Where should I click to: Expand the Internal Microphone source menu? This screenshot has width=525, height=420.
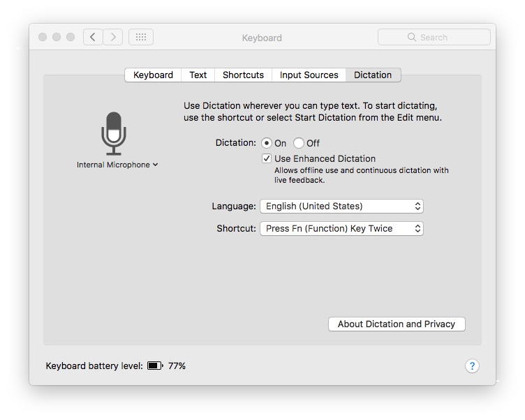pyautogui.click(x=117, y=165)
